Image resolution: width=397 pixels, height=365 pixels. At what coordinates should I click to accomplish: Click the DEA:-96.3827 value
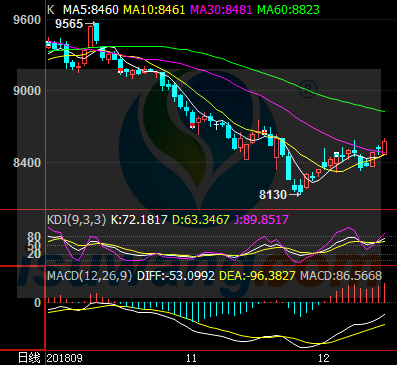click(x=257, y=276)
